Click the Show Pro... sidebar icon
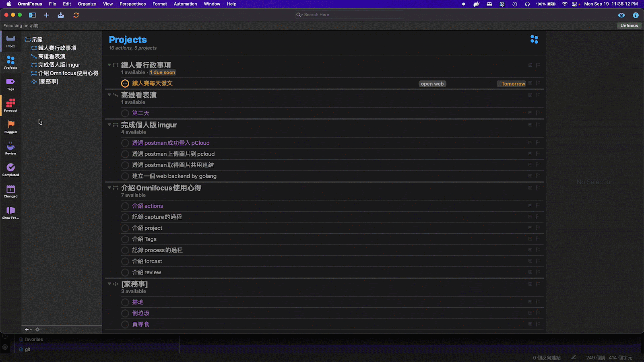Viewport: 644px width, 362px height. click(x=10, y=213)
